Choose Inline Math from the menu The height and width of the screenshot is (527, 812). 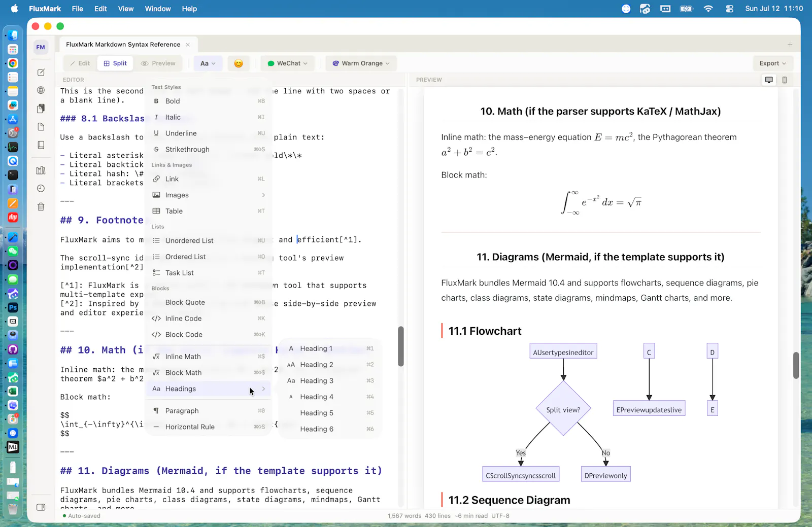click(209, 357)
